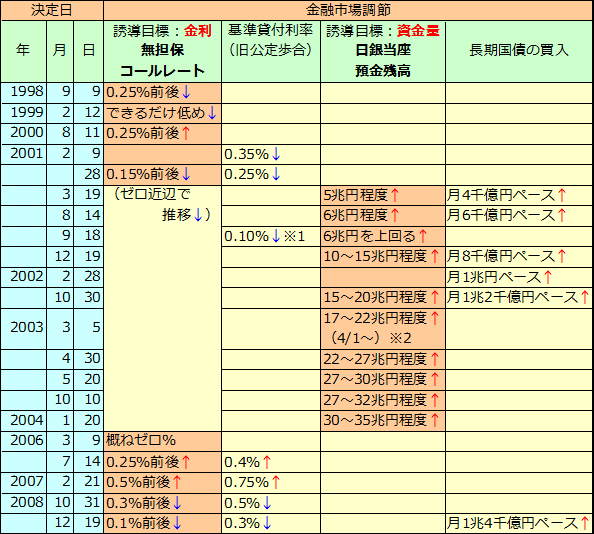Select the year cell 2001
Screen dimensions: 594x534
[23, 154]
